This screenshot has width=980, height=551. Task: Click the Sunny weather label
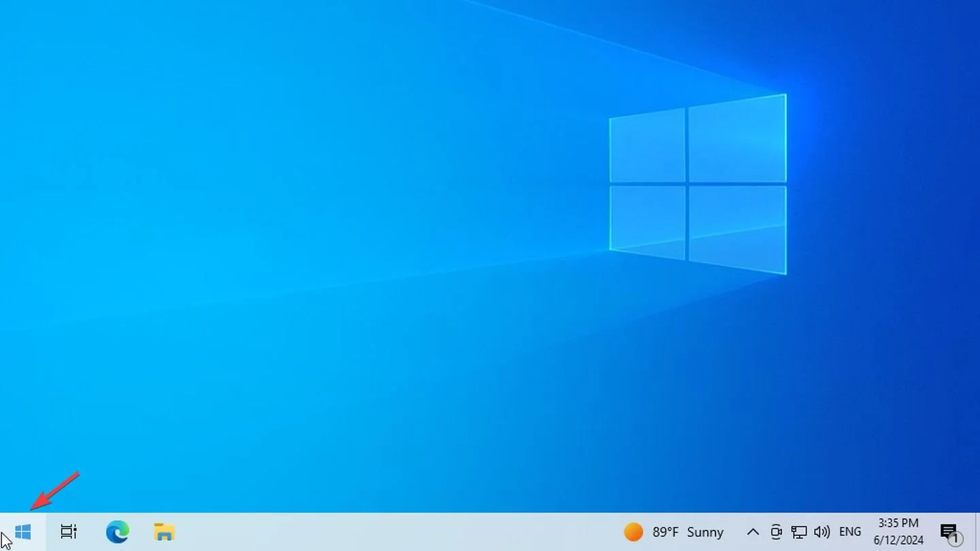[x=705, y=532]
